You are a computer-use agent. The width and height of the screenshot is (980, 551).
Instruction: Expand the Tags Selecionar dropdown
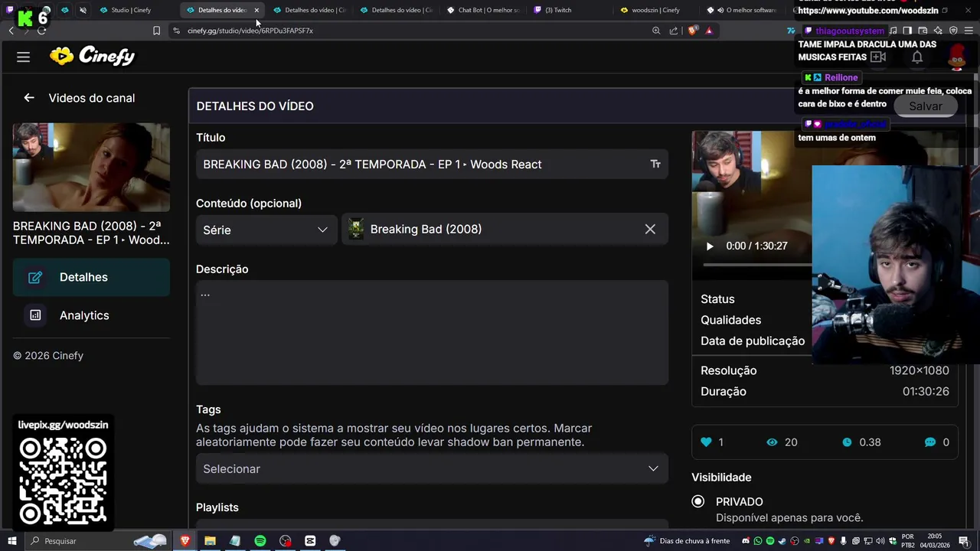(432, 468)
